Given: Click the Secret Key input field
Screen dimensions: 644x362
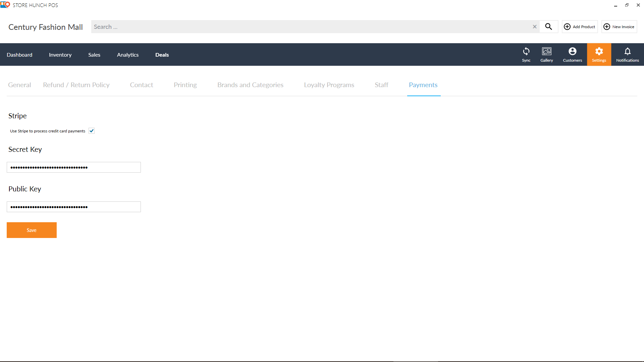Looking at the screenshot, I should point(74,167).
